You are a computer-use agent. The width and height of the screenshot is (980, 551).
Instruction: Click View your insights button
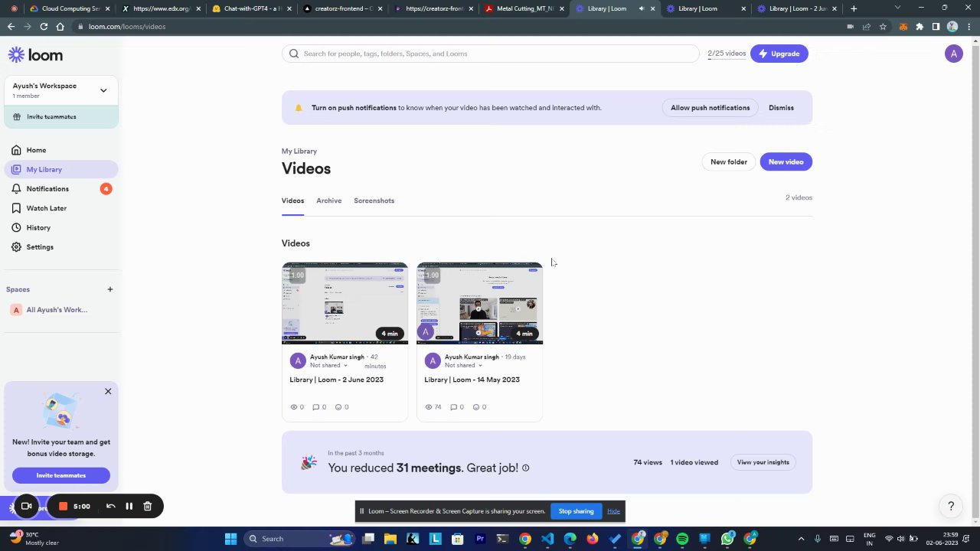coord(763,462)
